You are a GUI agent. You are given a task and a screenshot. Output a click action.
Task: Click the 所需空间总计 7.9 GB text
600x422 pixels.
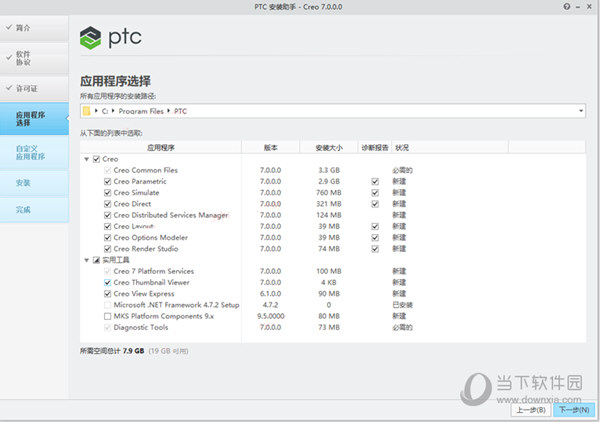[112, 351]
